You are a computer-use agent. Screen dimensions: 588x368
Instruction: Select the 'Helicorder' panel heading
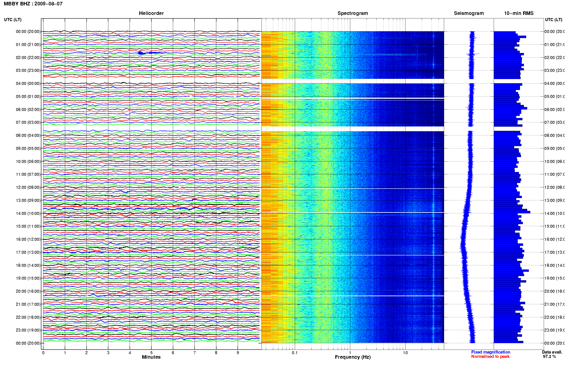151,13
